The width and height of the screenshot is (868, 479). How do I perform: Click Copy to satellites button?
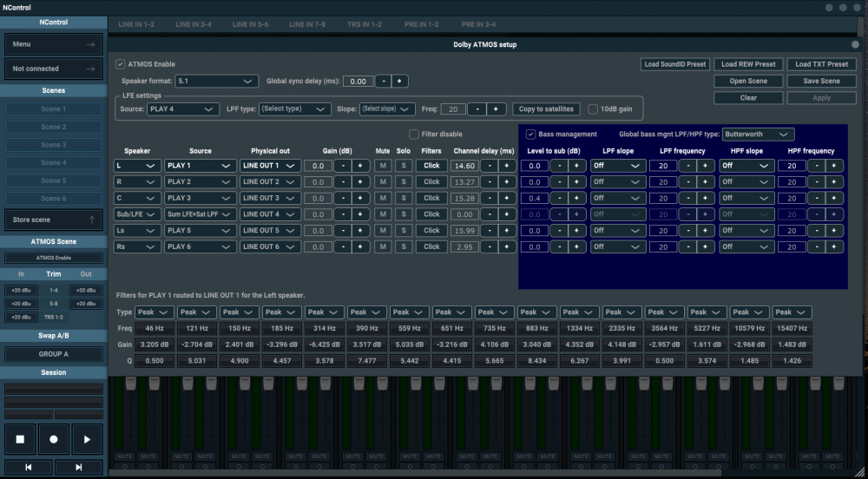(x=546, y=109)
